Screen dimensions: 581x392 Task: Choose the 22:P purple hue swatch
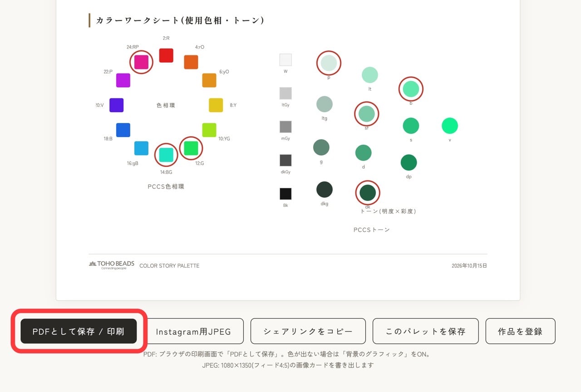pos(123,80)
